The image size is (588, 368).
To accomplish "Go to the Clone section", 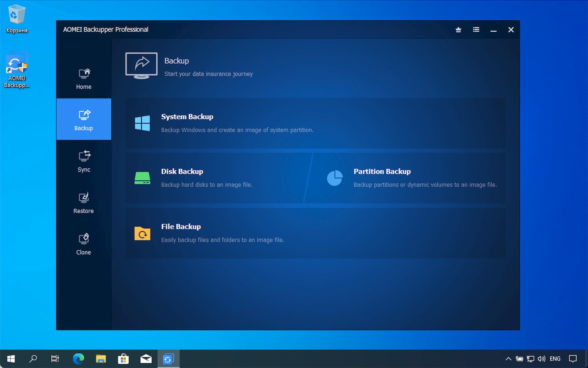I will (x=83, y=243).
